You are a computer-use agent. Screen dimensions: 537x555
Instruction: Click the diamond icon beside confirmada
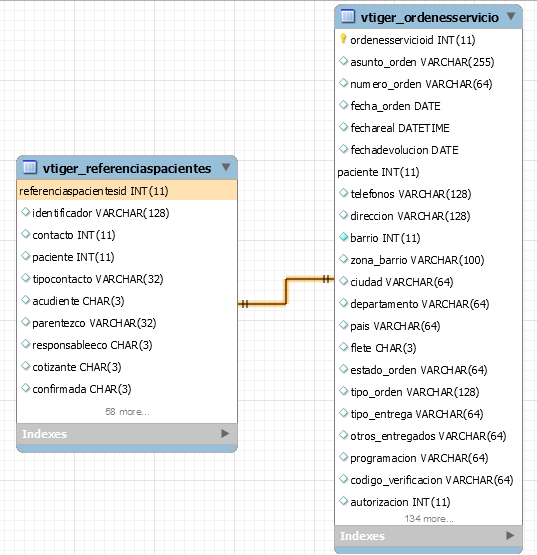tap(25, 388)
